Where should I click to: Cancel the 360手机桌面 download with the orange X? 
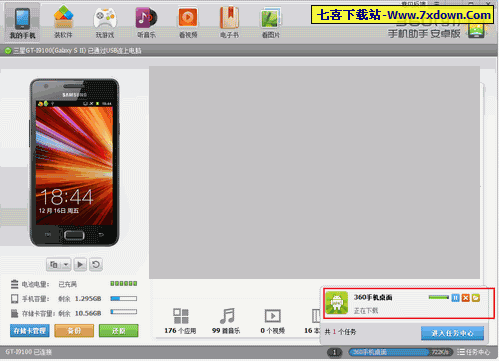466,298
